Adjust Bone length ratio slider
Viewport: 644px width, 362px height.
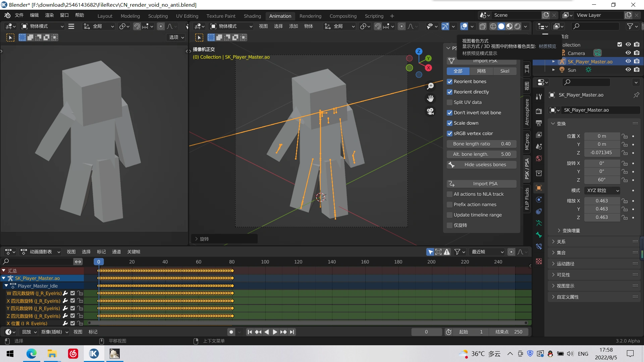(481, 144)
